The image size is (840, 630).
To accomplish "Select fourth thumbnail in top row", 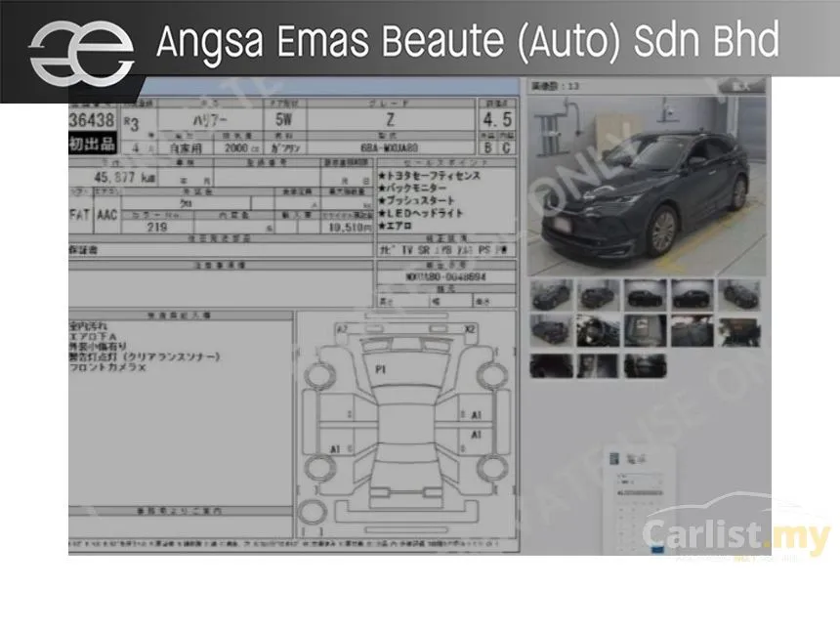I will point(693,295).
